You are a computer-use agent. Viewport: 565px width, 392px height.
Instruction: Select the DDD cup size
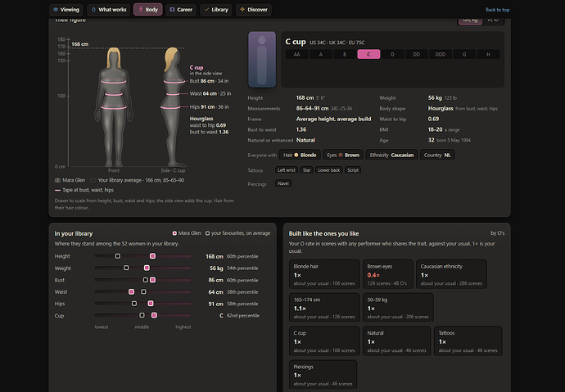coord(441,54)
